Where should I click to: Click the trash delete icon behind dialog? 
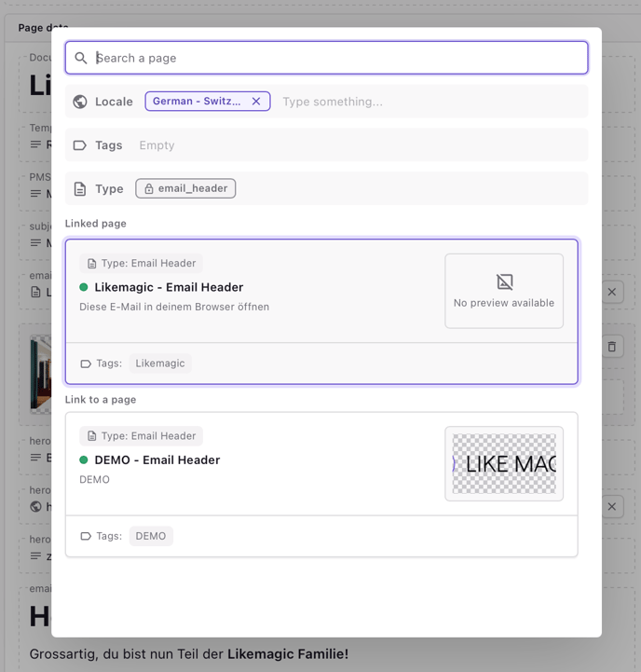tap(612, 347)
